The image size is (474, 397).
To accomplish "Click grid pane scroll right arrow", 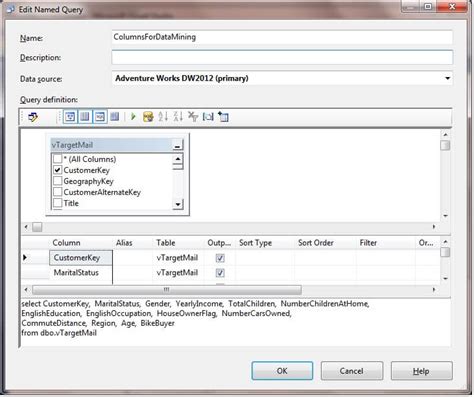I will click(x=434, y=290).
